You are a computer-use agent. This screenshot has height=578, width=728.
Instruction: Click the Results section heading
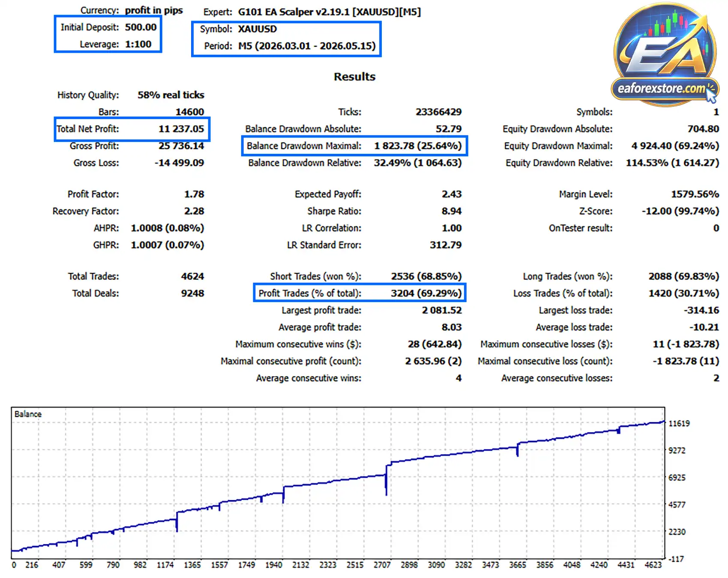coord(355,77)
